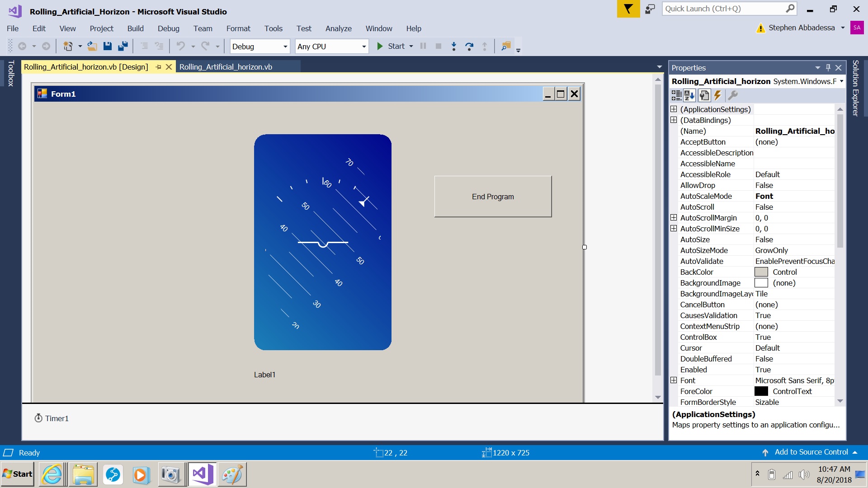
Task: Select the artificial horizon picture box
Action: click(x=323, y=242)
